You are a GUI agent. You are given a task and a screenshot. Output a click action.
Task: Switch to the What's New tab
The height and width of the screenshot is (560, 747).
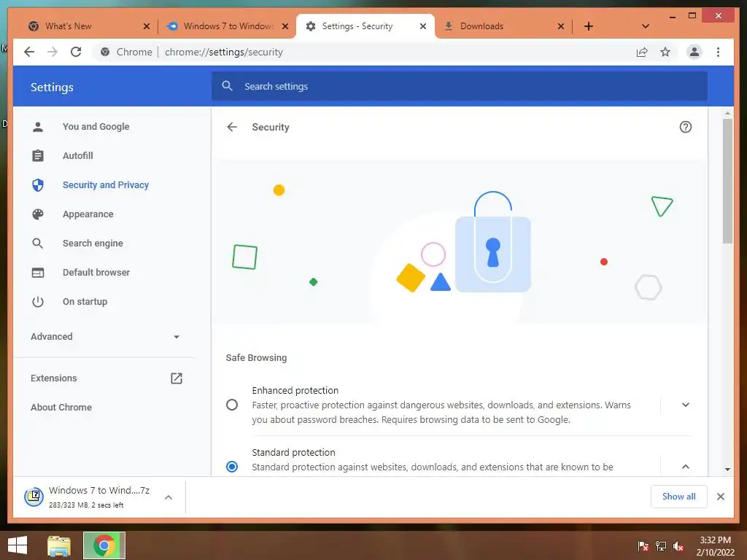tap(88, 26)
